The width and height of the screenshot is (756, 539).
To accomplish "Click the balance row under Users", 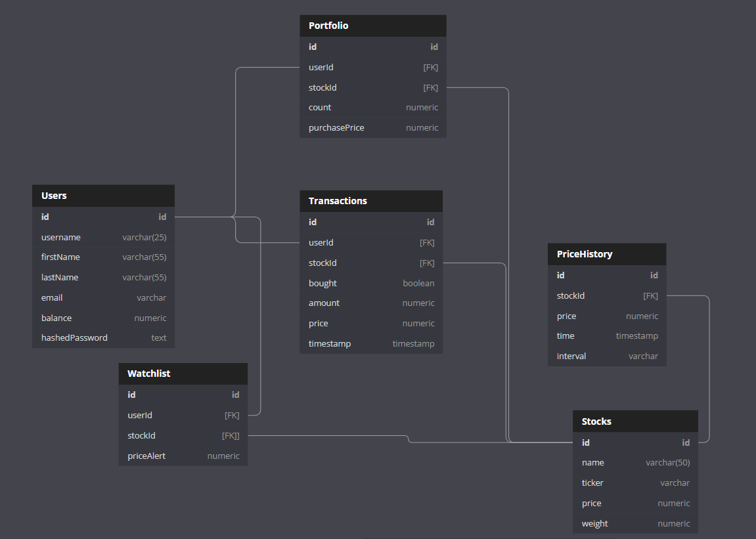I will [x=102, y=318].
